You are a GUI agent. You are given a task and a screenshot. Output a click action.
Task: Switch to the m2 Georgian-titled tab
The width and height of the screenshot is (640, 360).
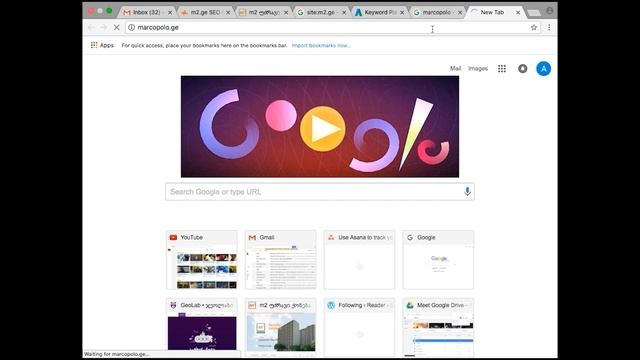[x=262, y=13]
